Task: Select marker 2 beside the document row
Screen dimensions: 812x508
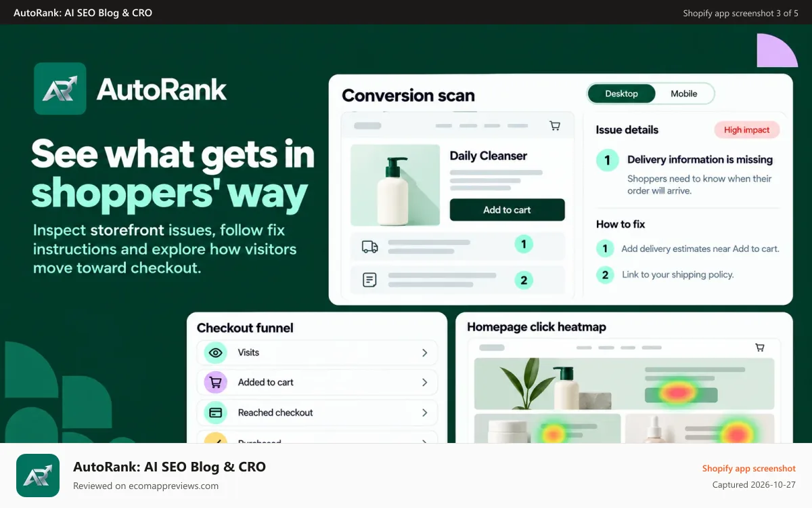Action: (524, 280)
